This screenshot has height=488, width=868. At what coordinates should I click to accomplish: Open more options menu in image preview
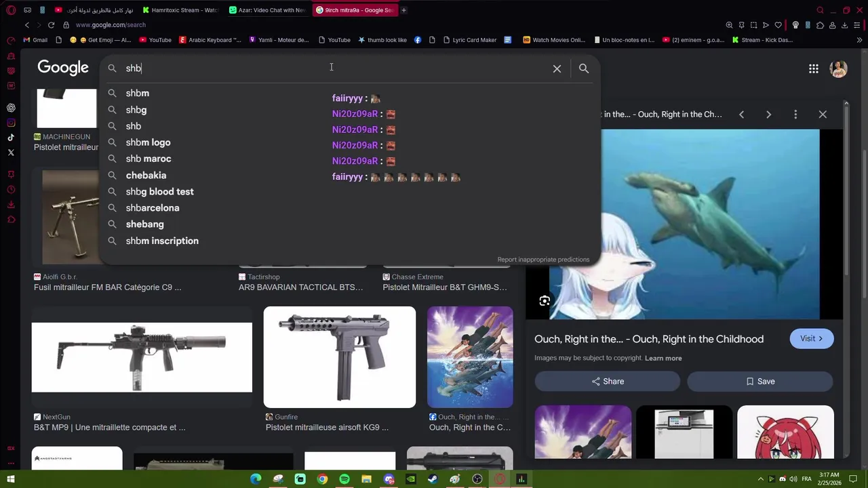[795, 115]
